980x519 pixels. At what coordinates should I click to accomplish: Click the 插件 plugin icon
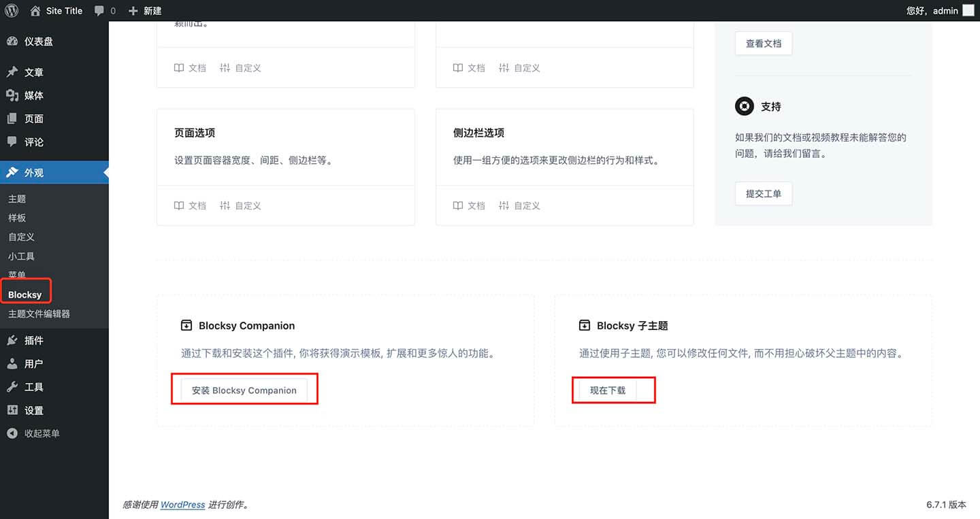[12, 340]
